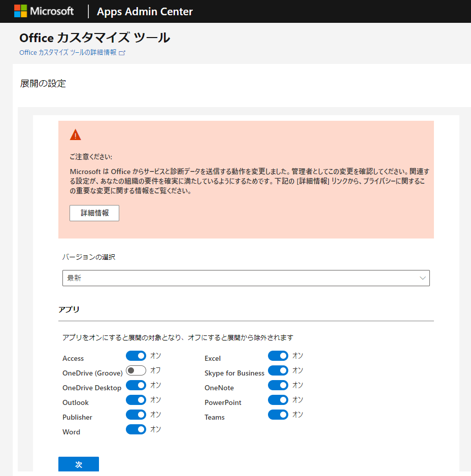Turn off the Word toggle
This screenshot has width=471, height=476.
pos(136,429)
